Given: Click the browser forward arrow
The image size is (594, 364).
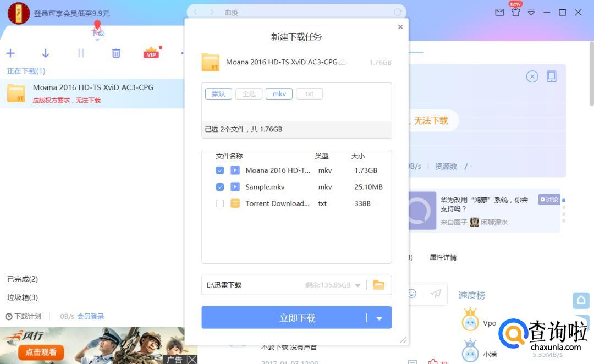Looking at the screenshot, I should coord(212,12).
